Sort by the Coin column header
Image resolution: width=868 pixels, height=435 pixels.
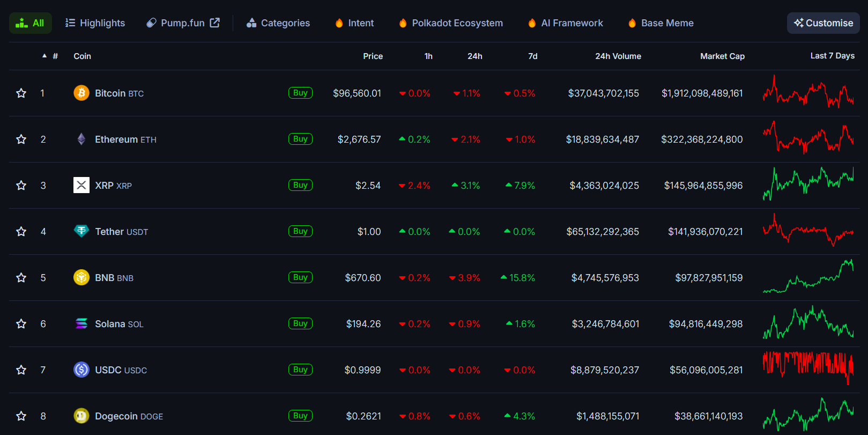[x=82, y=56]
